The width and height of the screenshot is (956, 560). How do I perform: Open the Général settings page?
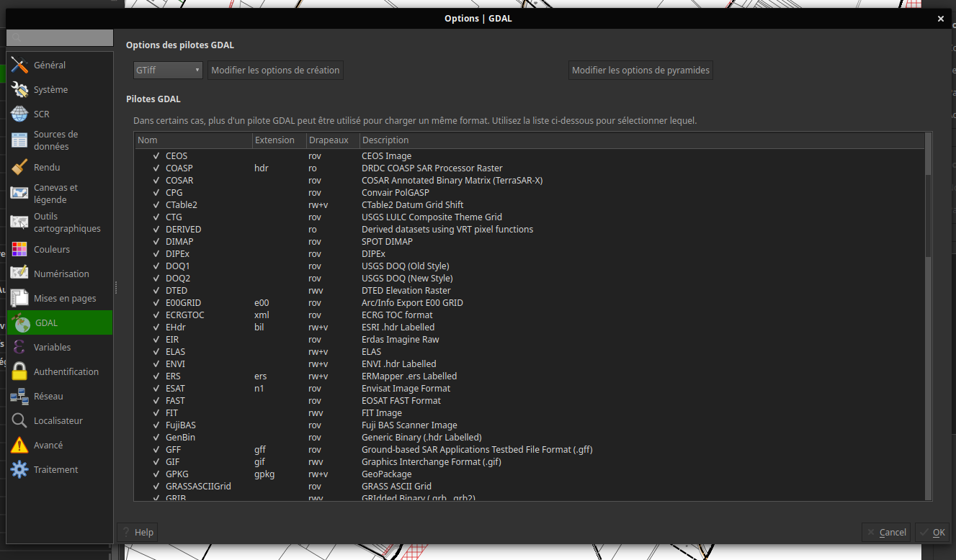60,65
